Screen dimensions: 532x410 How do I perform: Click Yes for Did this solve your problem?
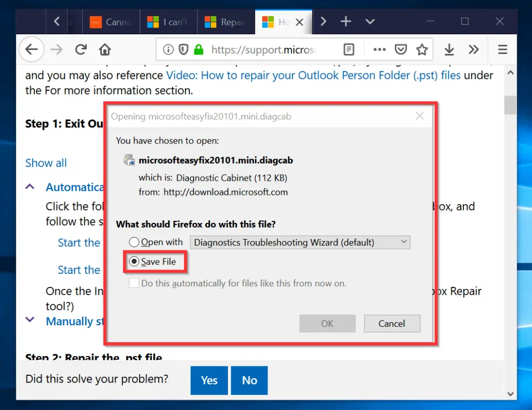point(209,380)
